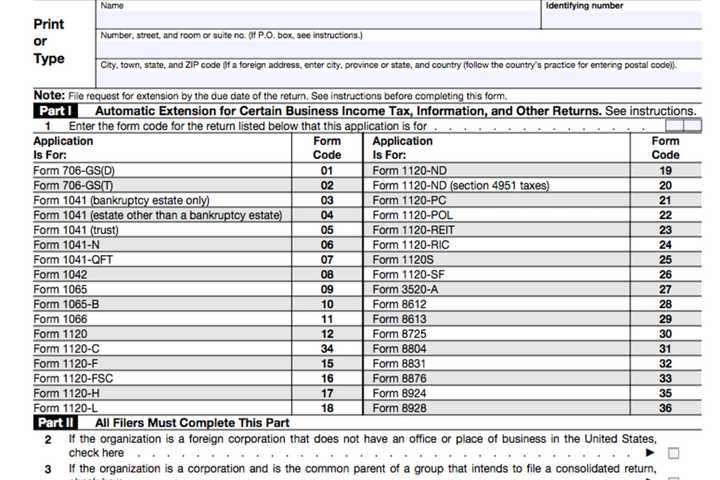Select the 'Form 706-GS(D)' row text
The image size is (720, 480).
pos(74,170)
